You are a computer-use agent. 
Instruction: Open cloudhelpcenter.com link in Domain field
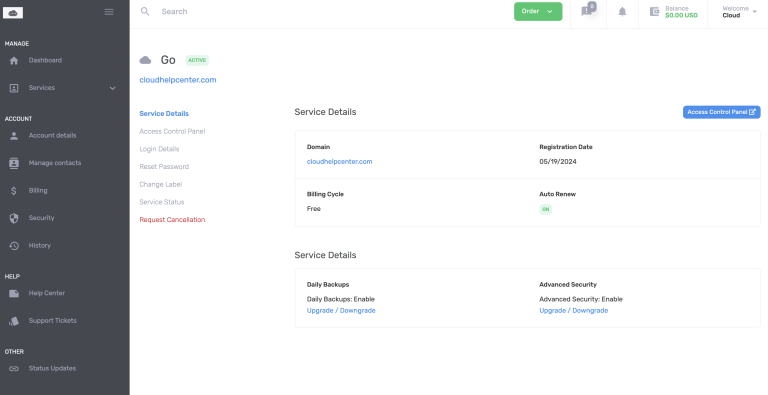(x=339, y=162)
